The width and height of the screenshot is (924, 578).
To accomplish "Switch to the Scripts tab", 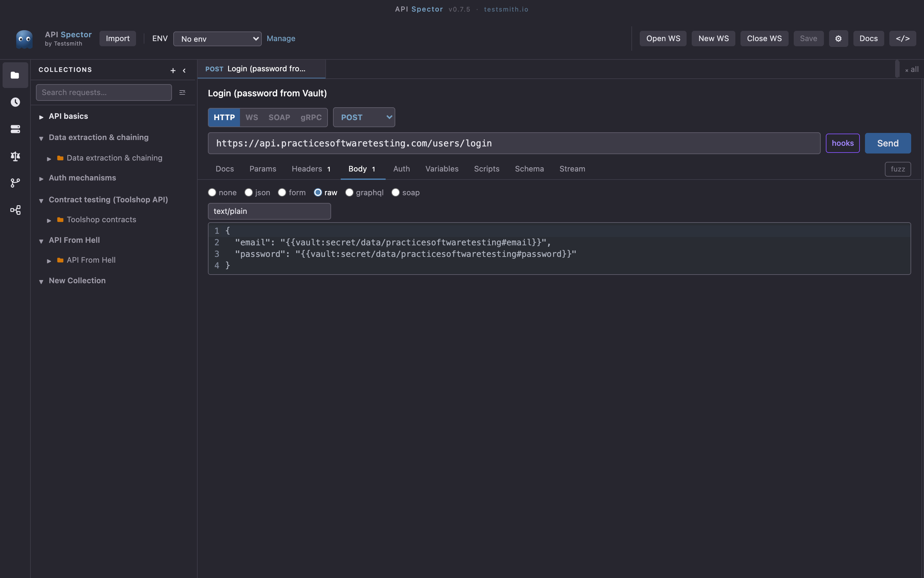I will click(486, 169).
